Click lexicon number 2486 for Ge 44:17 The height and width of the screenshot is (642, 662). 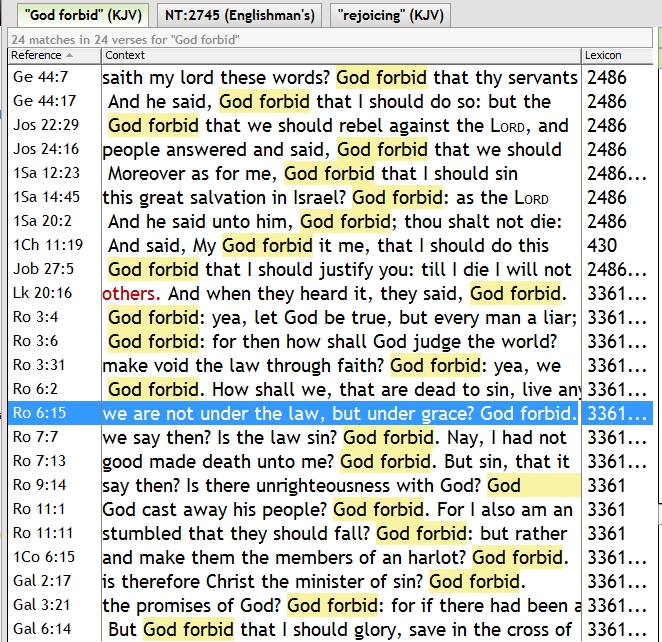[606, 102]
